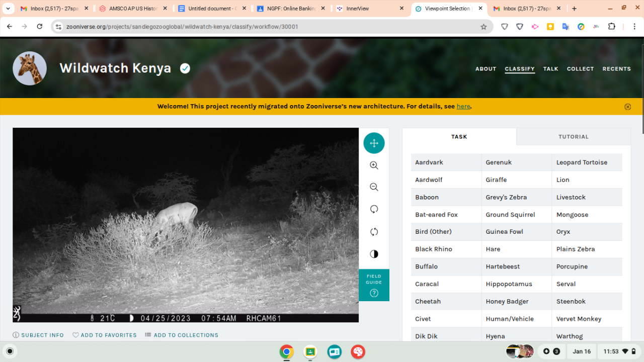This screenshot has height=362, width=644.
Task: Select Plains Zebra option
Action: pyautogui.click(x=587, y=249)
